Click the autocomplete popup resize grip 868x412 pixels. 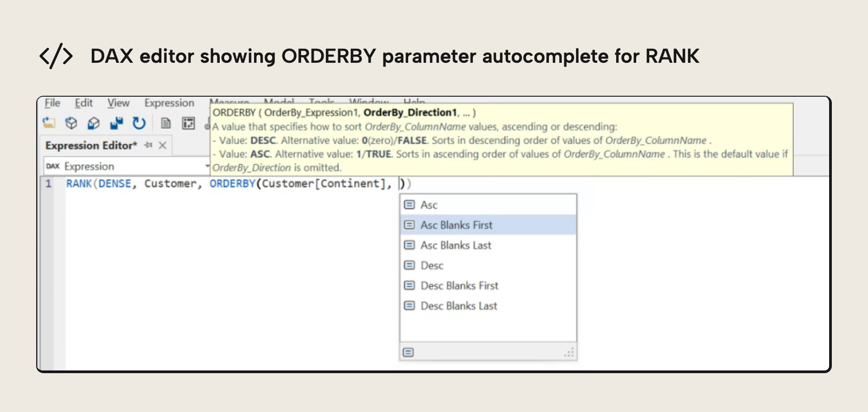tap(569, 352)
